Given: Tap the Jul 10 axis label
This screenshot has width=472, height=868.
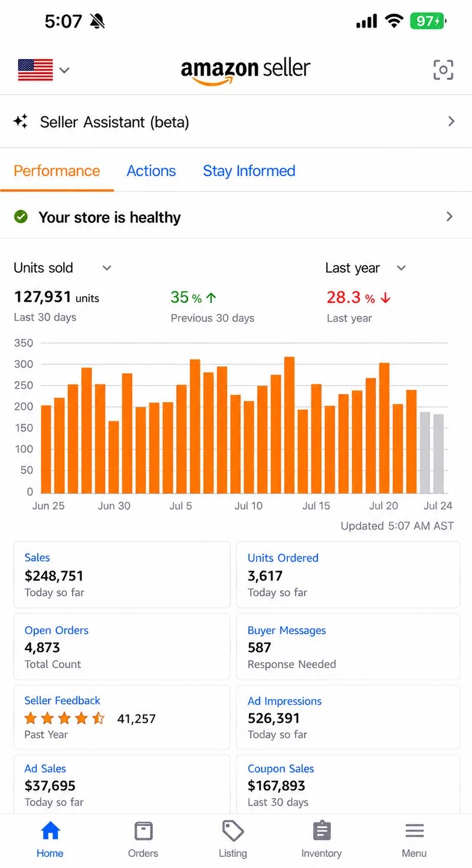Looking at the screenshot, I should (x=248, y=506).
